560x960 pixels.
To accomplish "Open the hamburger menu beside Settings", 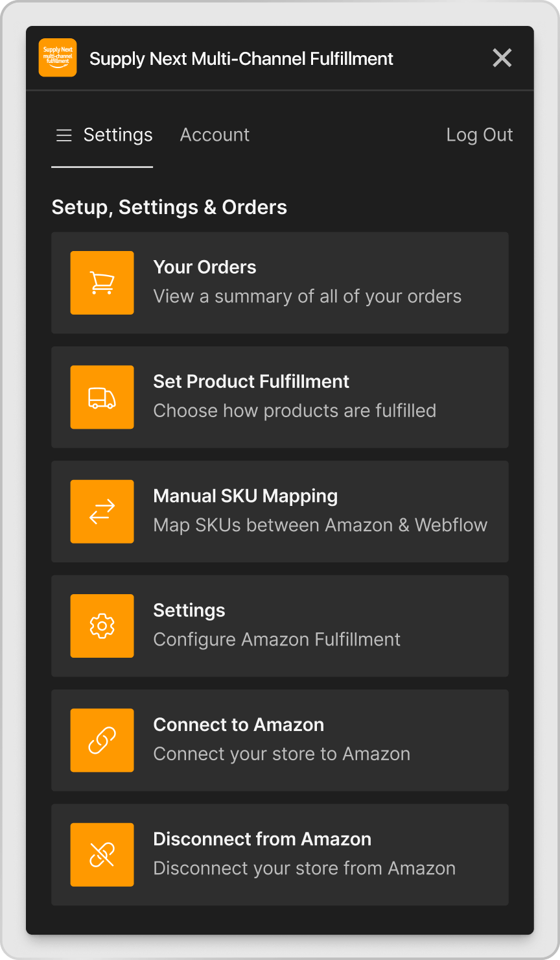I will coord(64,135).
